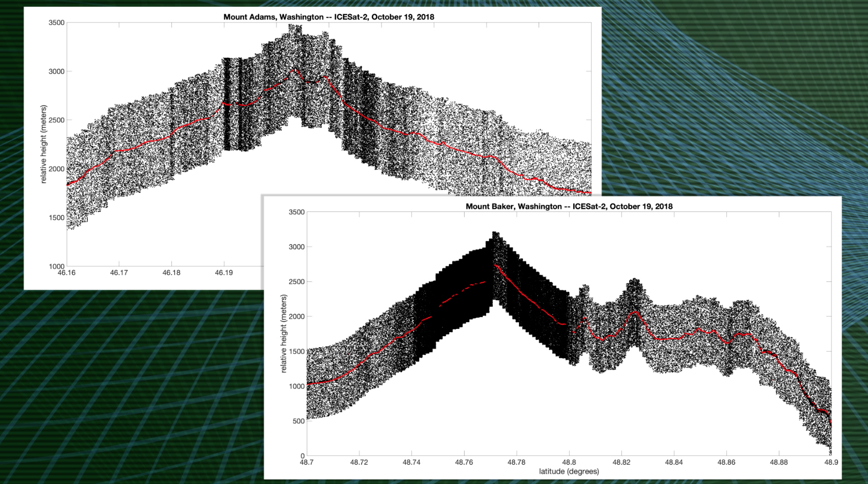This screenshot has width=868, height=484.
Task: Select the 48.78 latitude tick label
Action: [x=516, y=462]
